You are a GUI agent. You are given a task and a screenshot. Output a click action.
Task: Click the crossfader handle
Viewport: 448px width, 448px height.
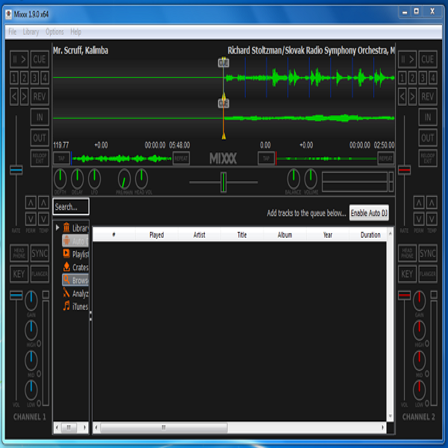(x=223, y=182)
